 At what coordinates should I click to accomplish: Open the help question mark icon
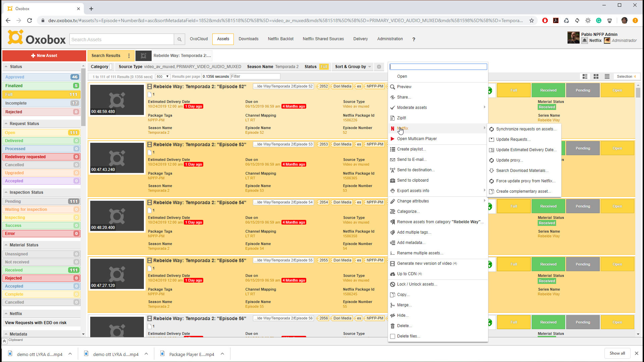coord(414,39)
